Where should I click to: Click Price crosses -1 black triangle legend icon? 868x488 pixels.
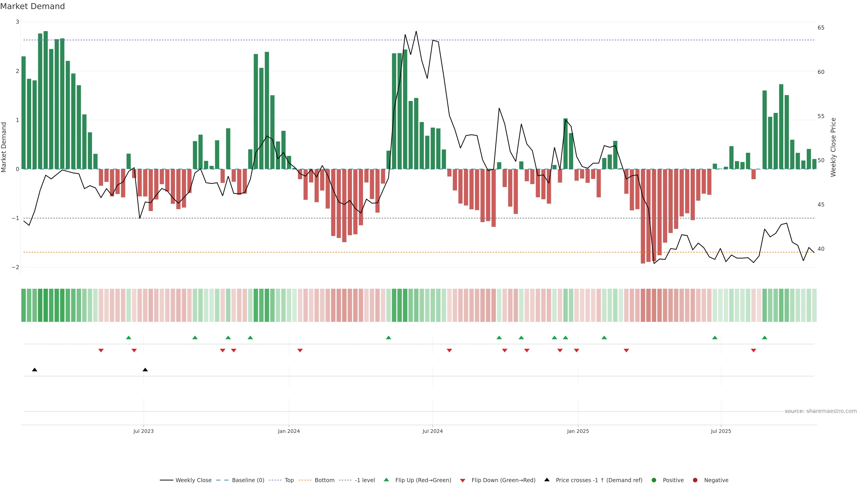(x=547, y=480)
